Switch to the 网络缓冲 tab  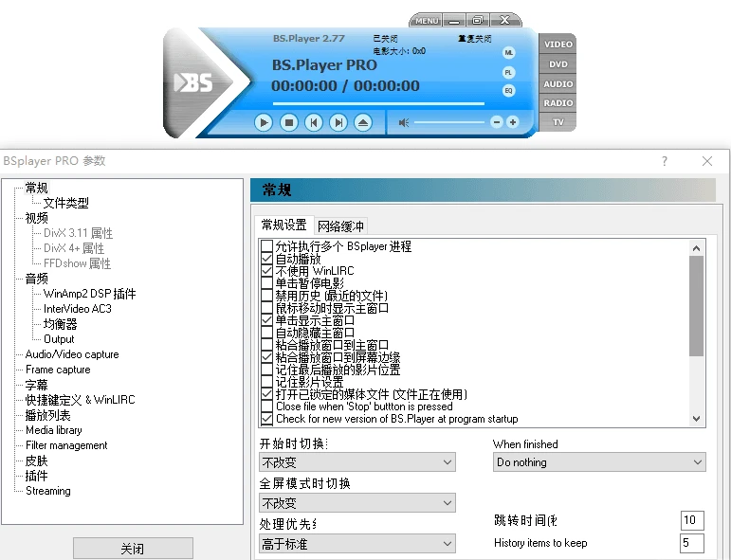pos(340,226)
